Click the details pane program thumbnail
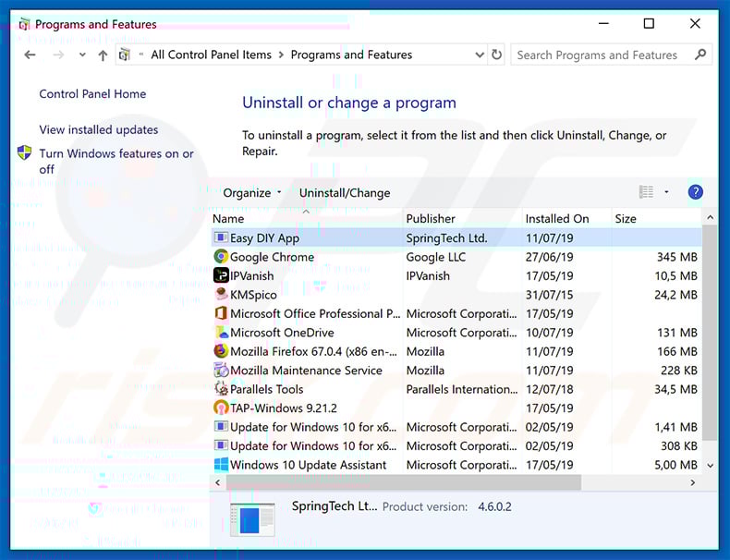The width and height of the screenshot is (730, 560). pos(252,518)
